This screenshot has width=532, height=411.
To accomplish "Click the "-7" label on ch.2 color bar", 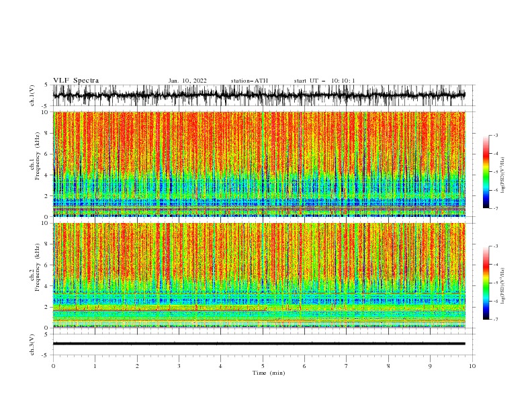I will tap(495, 320).
